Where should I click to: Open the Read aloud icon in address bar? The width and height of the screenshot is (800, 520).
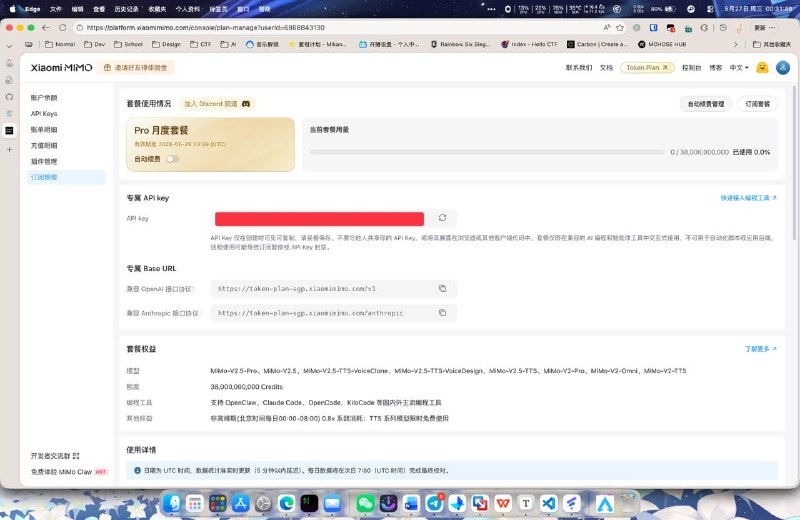click(x=607, y=28)
